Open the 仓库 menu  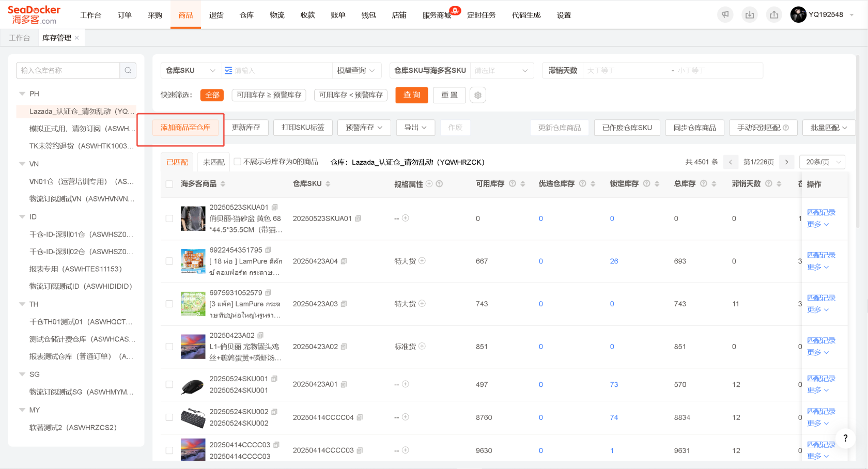tap(246, 15)
